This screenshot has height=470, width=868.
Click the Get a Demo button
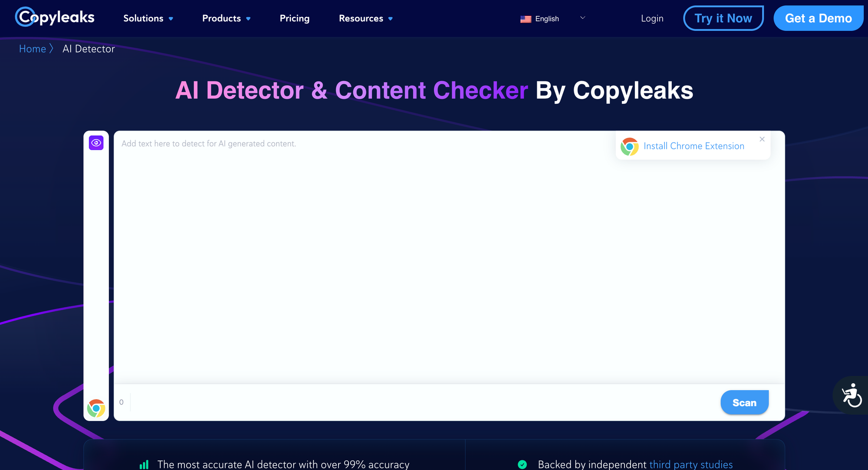pos(819,18)
